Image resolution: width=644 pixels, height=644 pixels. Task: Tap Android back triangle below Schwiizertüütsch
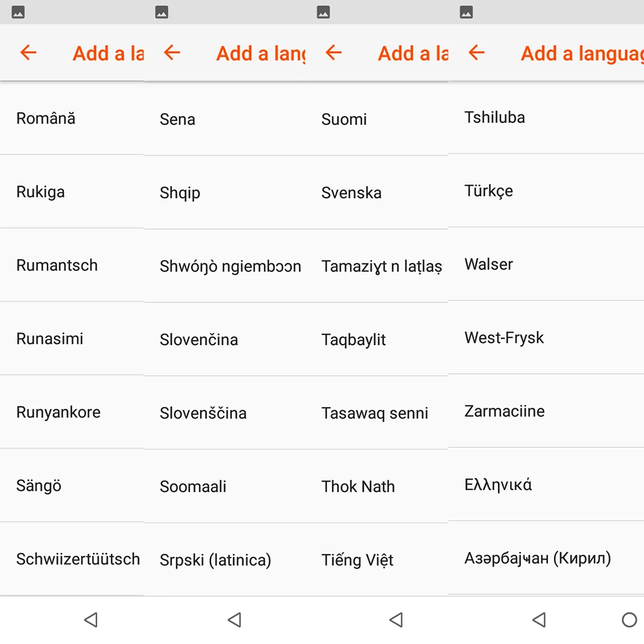click(x=91, y=620)
